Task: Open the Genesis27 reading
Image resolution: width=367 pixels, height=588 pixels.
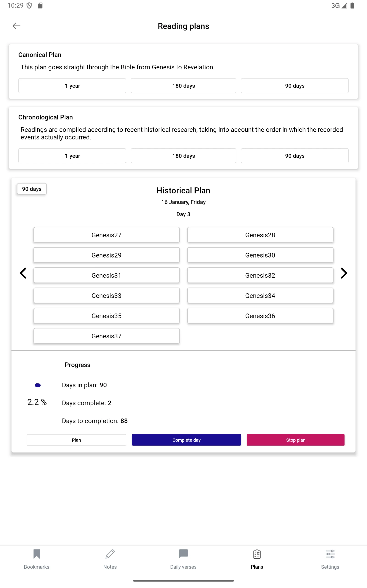Action: pos(107,235)
